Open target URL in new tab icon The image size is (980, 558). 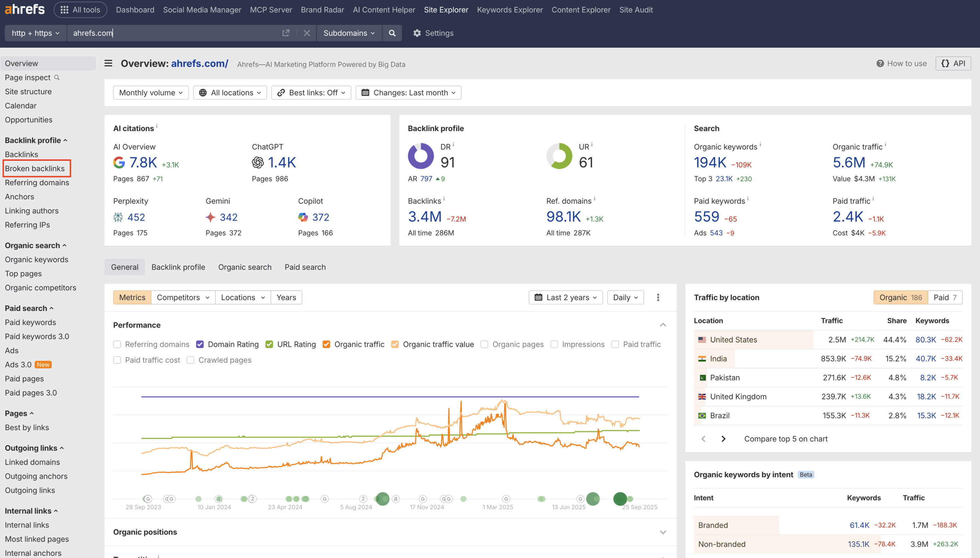(x=285, y=33)
